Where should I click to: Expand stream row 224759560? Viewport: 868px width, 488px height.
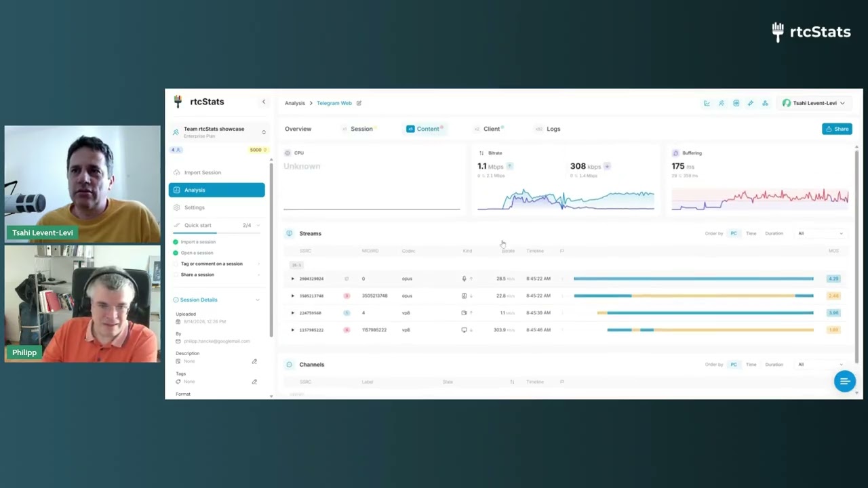tap(293, 313)
